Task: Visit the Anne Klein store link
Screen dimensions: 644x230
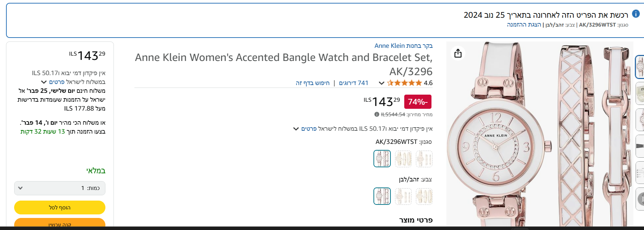Action: 403,46
